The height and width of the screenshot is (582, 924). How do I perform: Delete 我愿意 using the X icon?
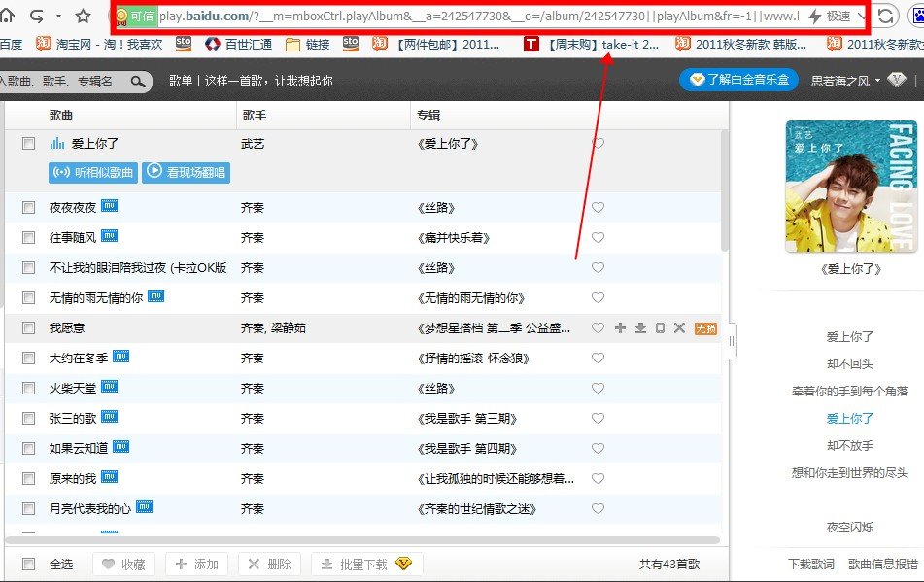pyautogui.click(x=679, y=329)
